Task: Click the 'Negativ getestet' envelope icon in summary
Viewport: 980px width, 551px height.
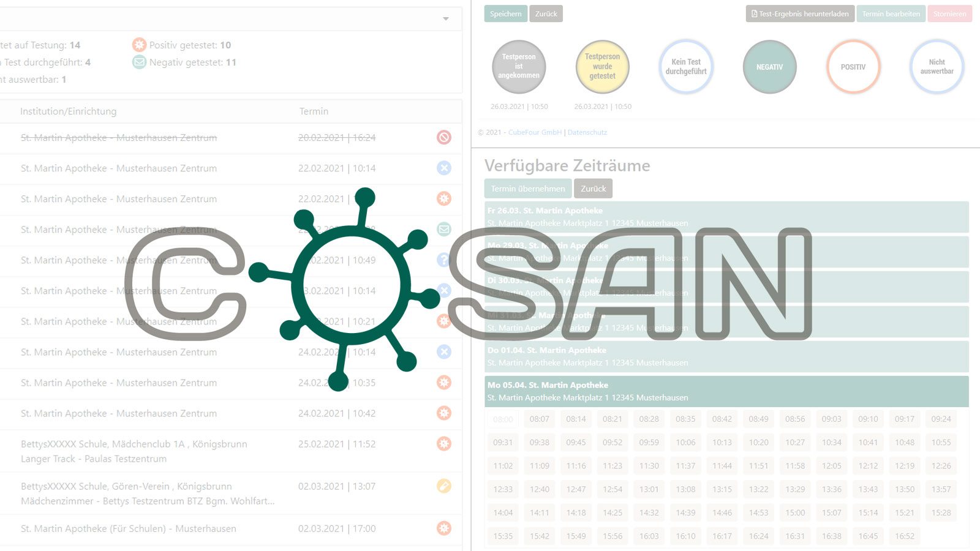Action: [x=140, y=62]
